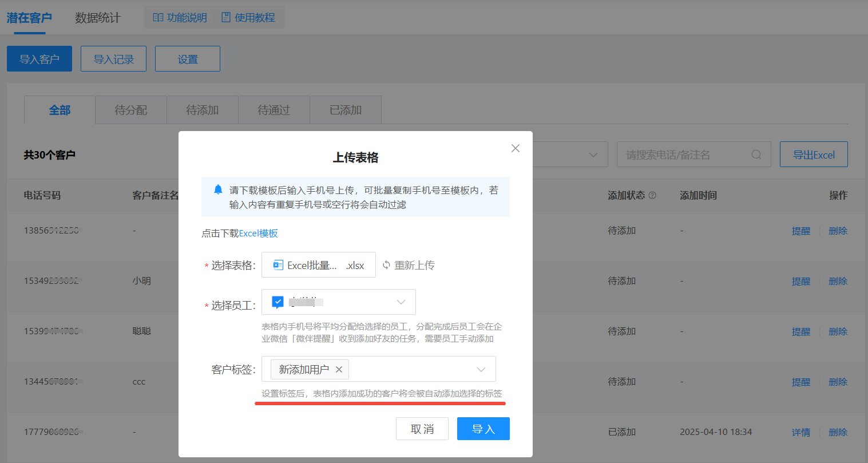The image size is (868, 463).
Task: Switch to 数据统计 top tab
Action: (x=98, y=18)
